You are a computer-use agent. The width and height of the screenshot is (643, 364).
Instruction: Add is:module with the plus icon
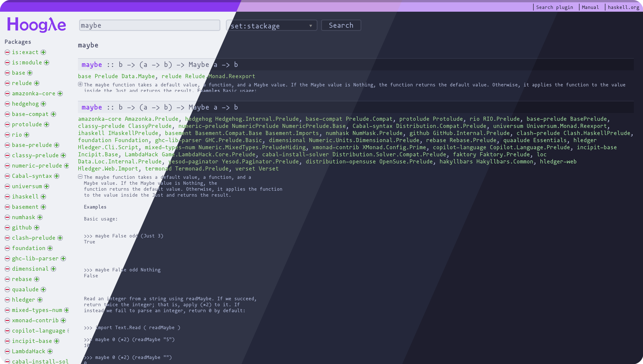pyautogui.click(x=47, y=63)
